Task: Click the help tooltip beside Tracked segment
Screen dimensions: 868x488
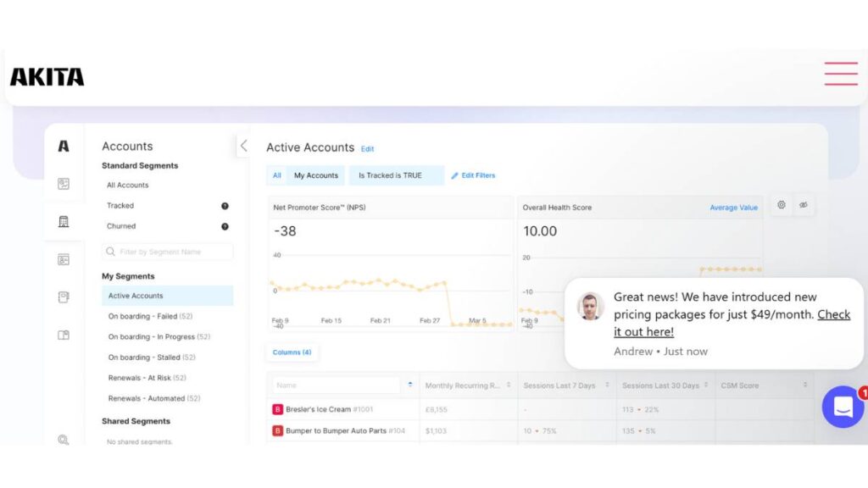Action: point(224,205)
